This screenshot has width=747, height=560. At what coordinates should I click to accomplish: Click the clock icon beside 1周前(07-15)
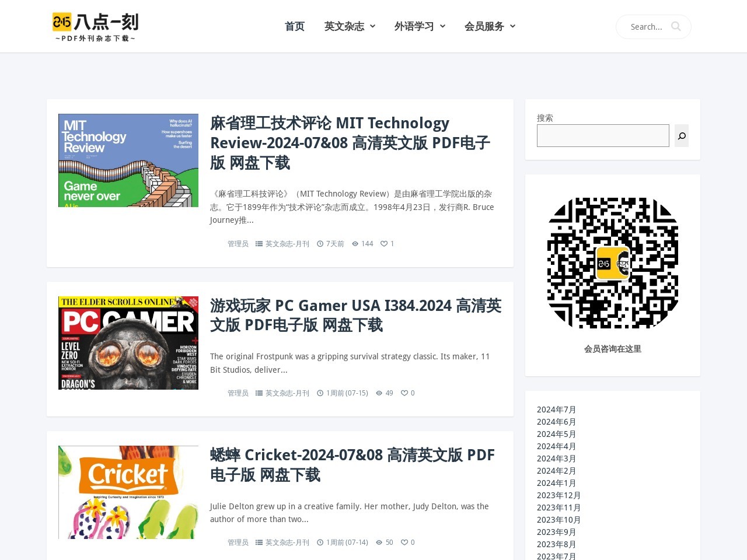click(320, 393)
